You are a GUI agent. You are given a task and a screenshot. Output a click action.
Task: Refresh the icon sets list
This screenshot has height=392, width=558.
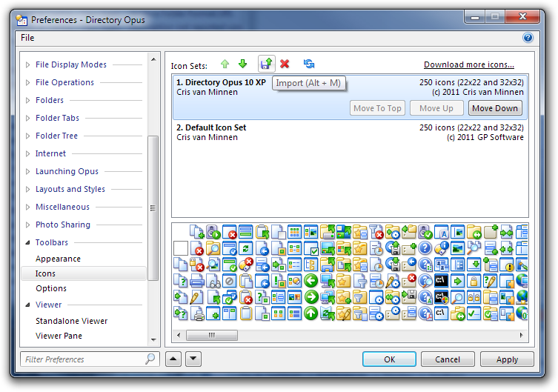(x=309, y=64)
